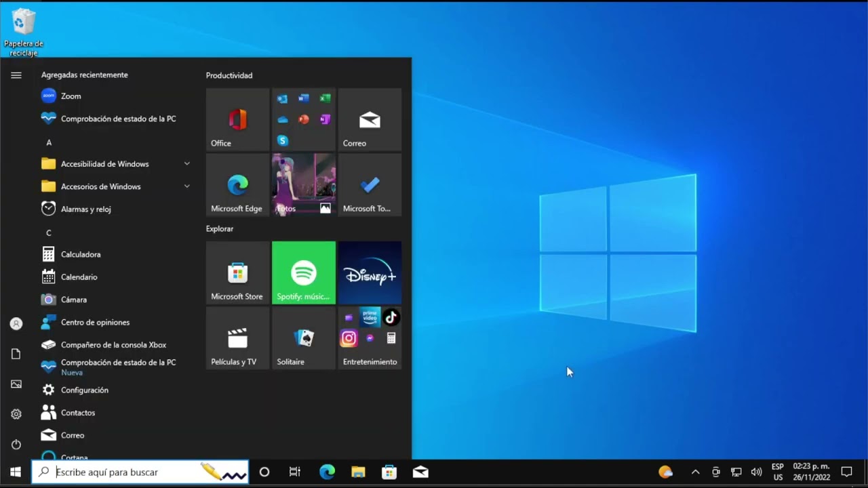This screenshot has width=868, height=488.
Task: Expand the Start menu hamburger button
Action: [16, 75]
